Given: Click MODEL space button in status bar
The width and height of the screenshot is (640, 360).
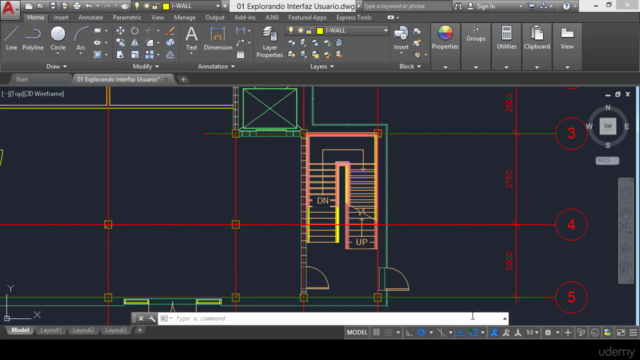Looking at the screenshot, I should tap(357, 333).
